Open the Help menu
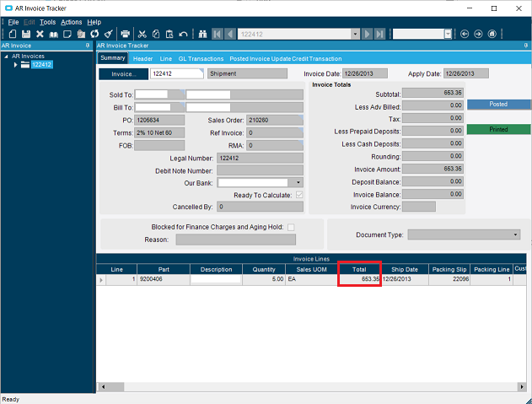The height and width of the screenshot is (404, 532). (94, 22)
